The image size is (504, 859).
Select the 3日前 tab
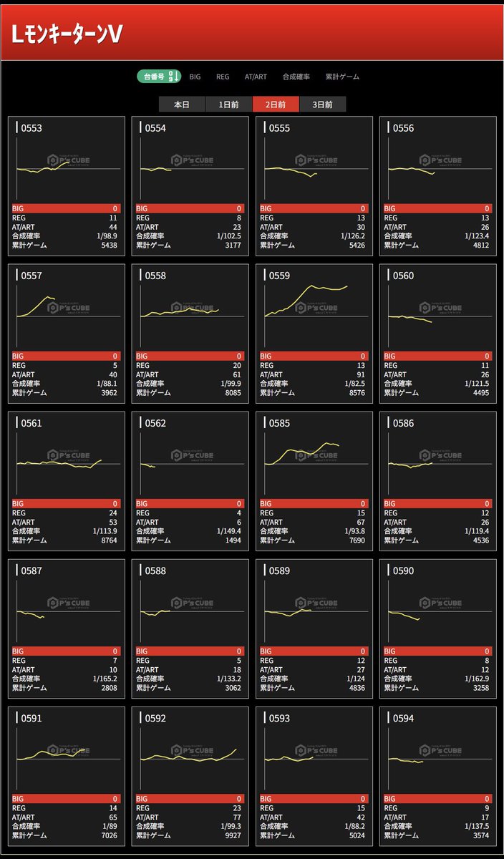coord(322,104)
